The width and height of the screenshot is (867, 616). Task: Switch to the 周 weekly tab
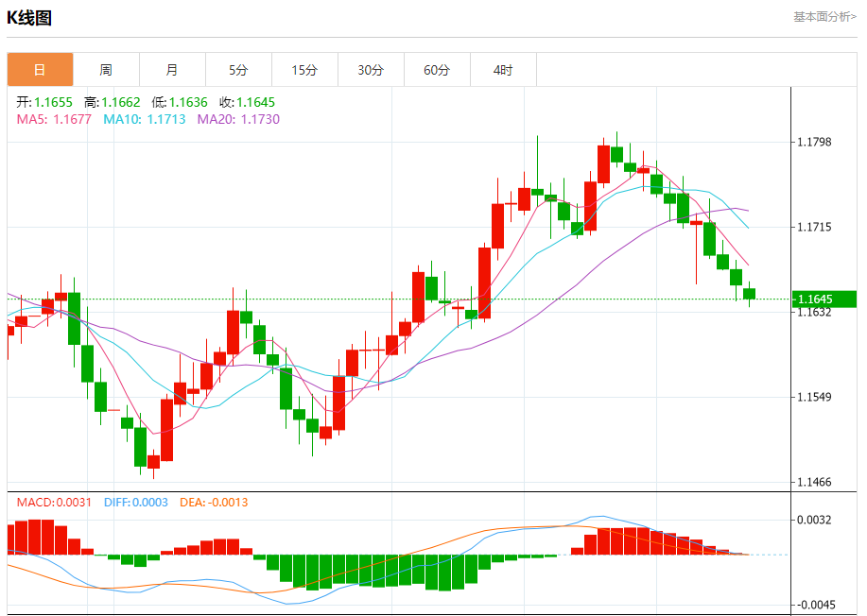click(x=106, y=70)
